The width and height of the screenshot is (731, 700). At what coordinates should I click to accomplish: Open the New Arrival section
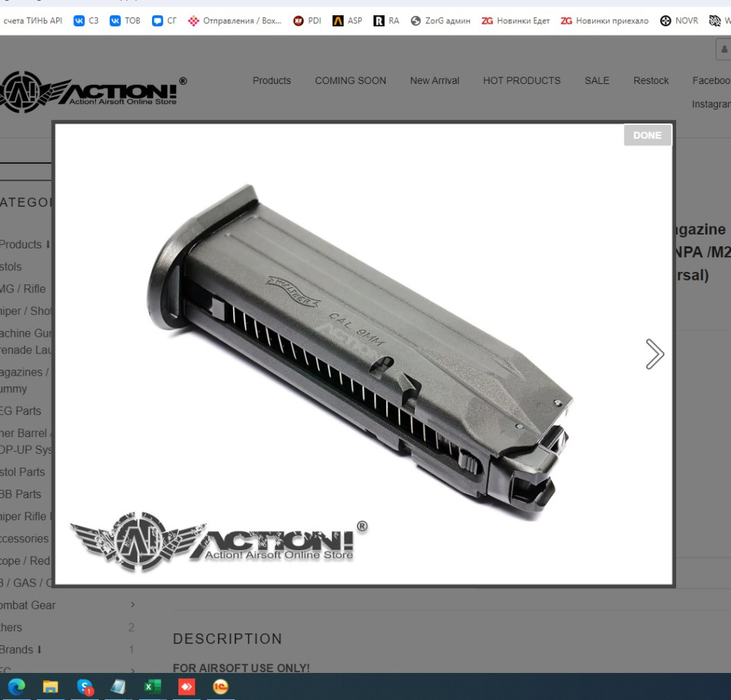point(434,80)
